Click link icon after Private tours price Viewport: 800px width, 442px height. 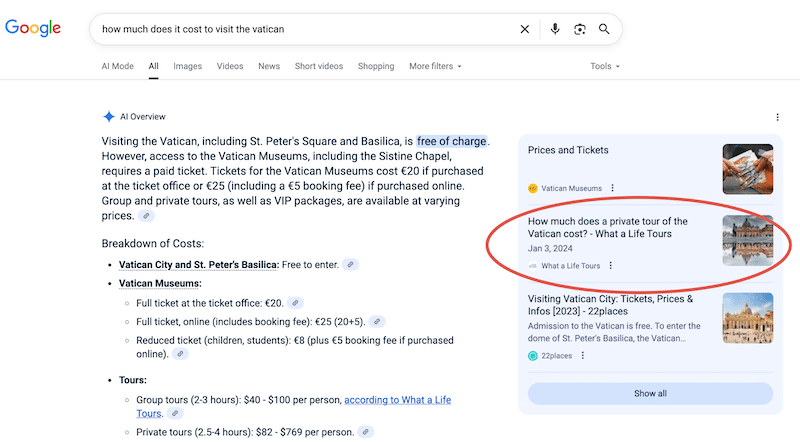(x=365, y=432)
